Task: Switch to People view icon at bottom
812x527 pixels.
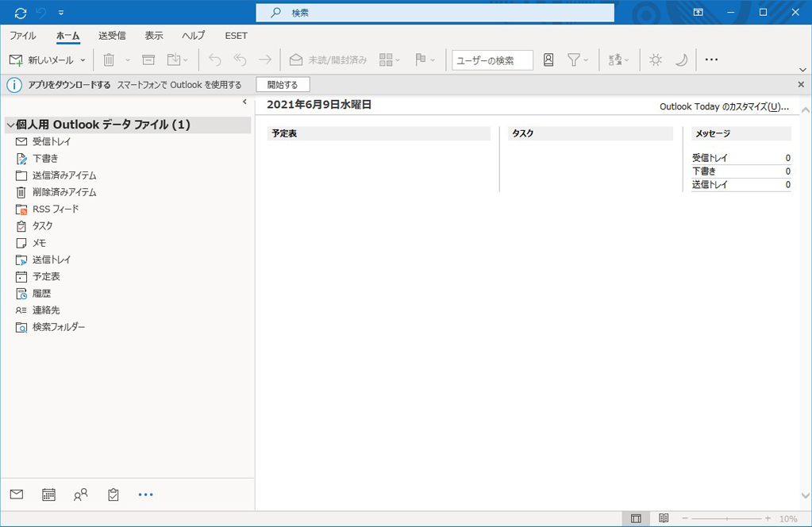Action: pyautogui.click(x=81, y=494)
